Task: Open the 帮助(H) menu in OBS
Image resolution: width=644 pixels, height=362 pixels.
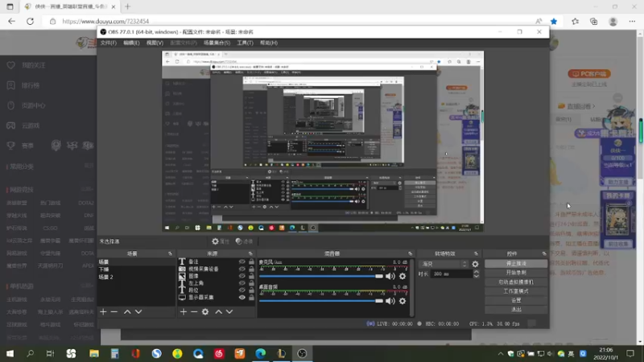Action: click(269, 43)
